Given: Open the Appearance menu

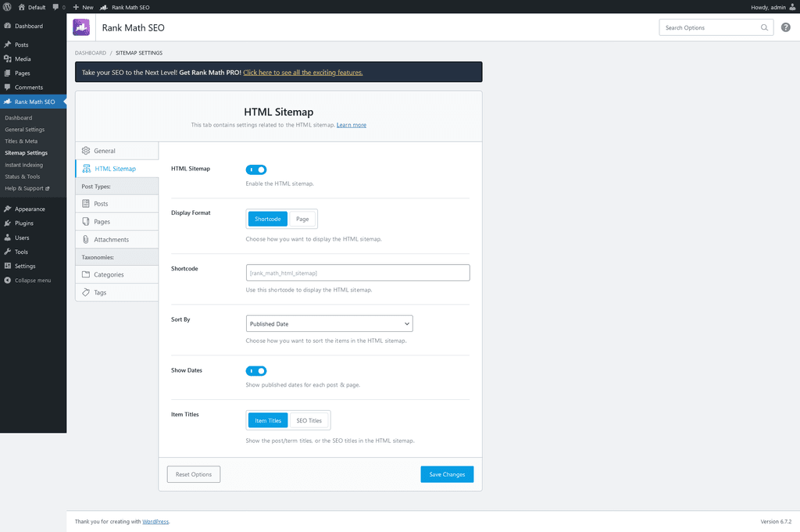Looking at the screenshot, I should tap(33, 209).
